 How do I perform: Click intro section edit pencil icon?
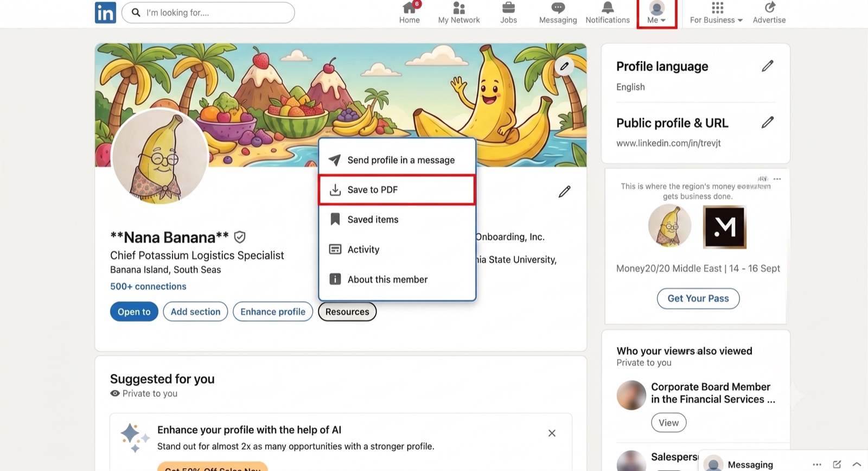tap(564, 192)
